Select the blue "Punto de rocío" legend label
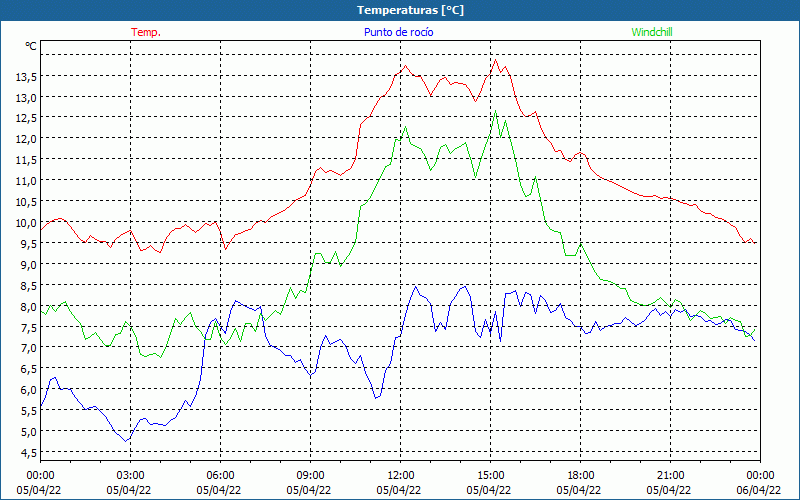The height and width of the screenshot is (500, 800). tap(398, 32)
